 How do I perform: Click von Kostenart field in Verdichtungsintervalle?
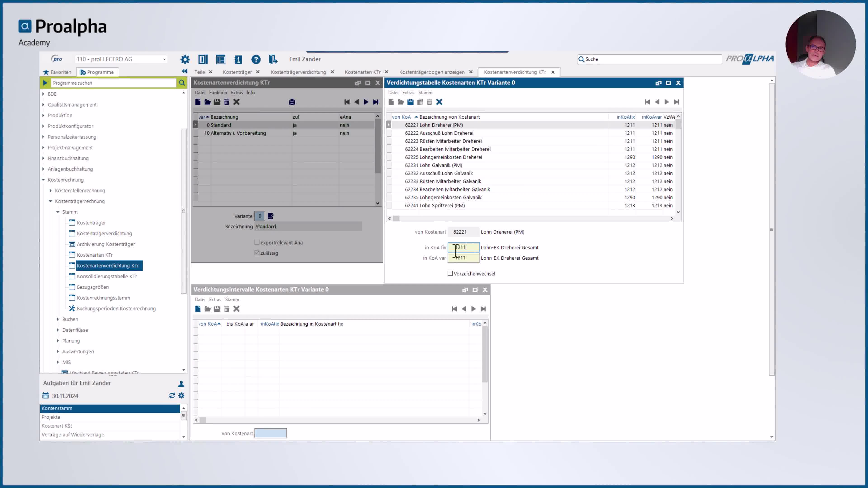point(271,434)
